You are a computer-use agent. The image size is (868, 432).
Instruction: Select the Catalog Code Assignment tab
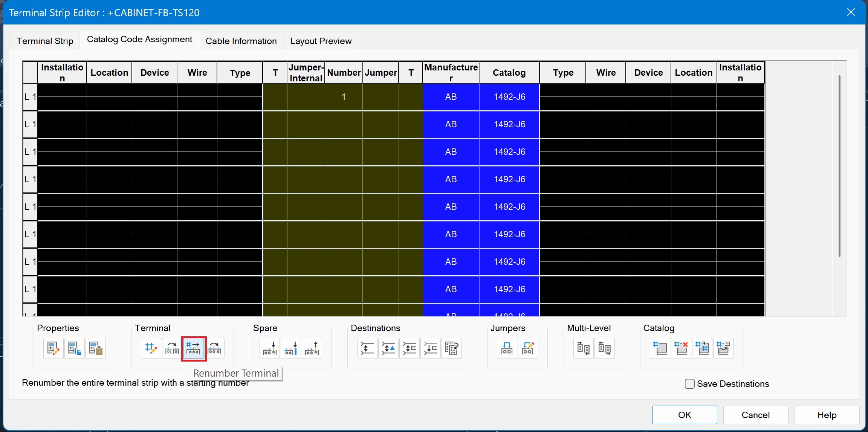click(x=140, y=40)
